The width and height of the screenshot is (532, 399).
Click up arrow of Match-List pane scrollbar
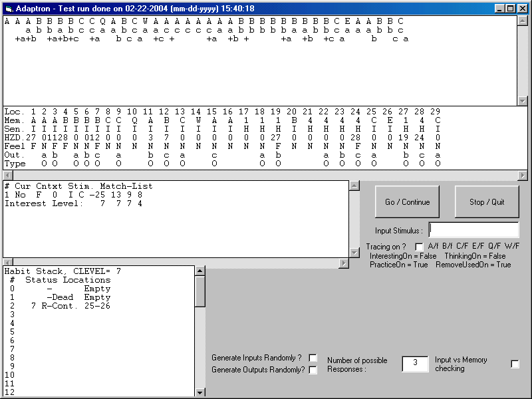(x=354, y=186)
